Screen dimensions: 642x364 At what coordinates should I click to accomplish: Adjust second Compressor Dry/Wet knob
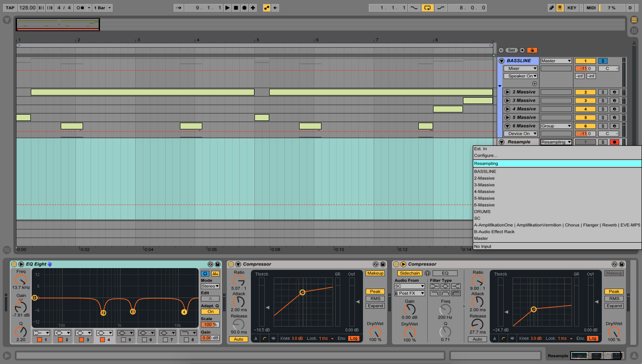[614, 332]
